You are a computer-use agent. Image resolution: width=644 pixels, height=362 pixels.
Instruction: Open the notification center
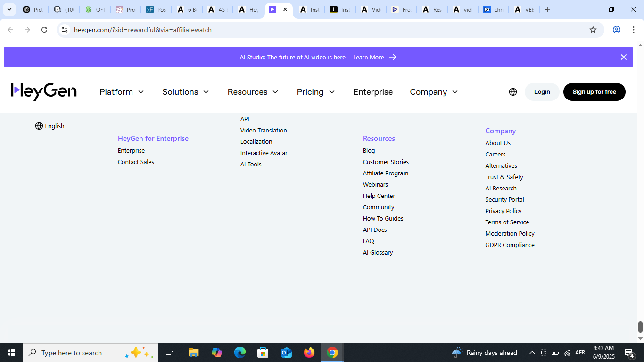click(629, 353)
